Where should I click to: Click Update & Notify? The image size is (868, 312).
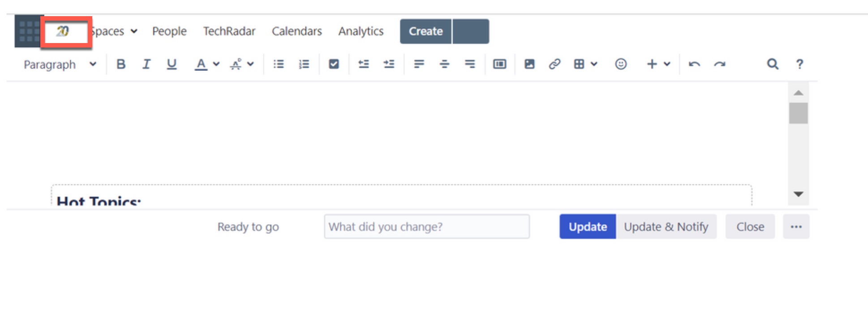(x=666, y=226)
